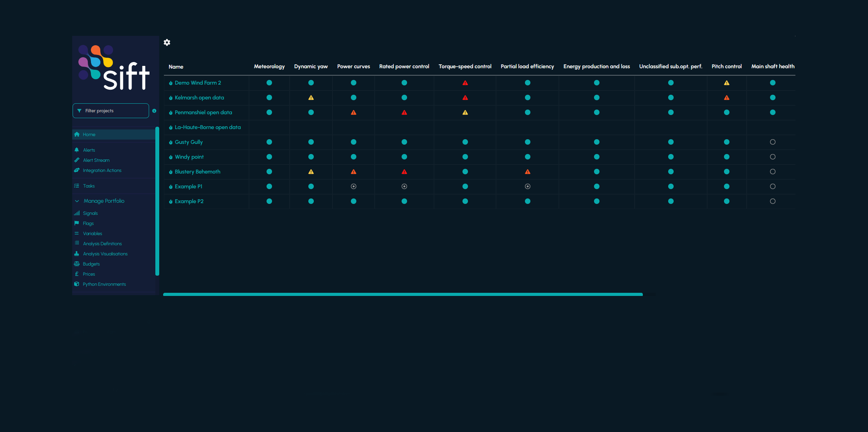Click the Budgets scales icon
The image size is (868, 432).
tap(77, 264)
